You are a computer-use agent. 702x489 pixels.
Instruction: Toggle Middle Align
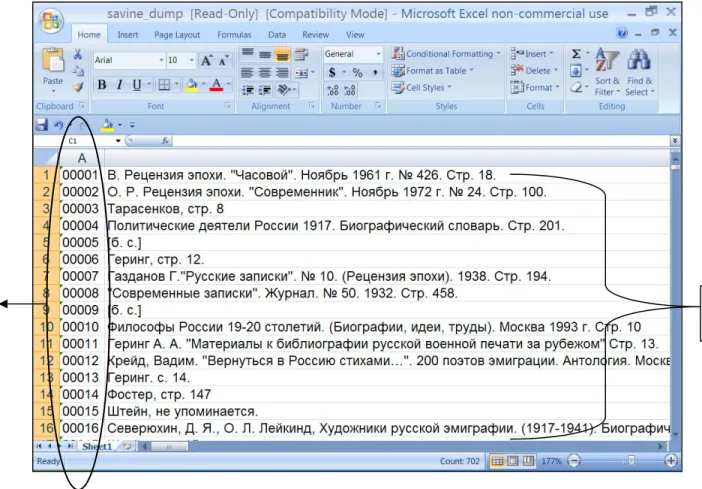point(265,54)
